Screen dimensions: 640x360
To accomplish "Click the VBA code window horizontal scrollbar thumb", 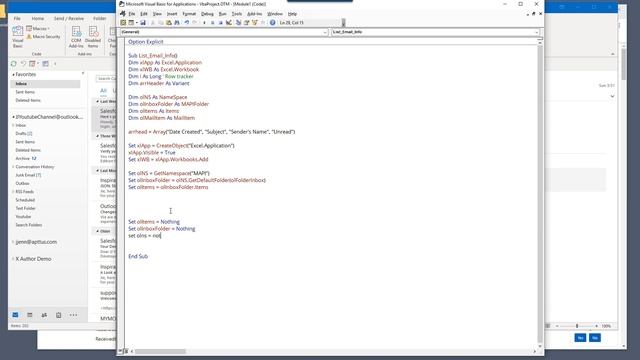I will coord(160,351).
